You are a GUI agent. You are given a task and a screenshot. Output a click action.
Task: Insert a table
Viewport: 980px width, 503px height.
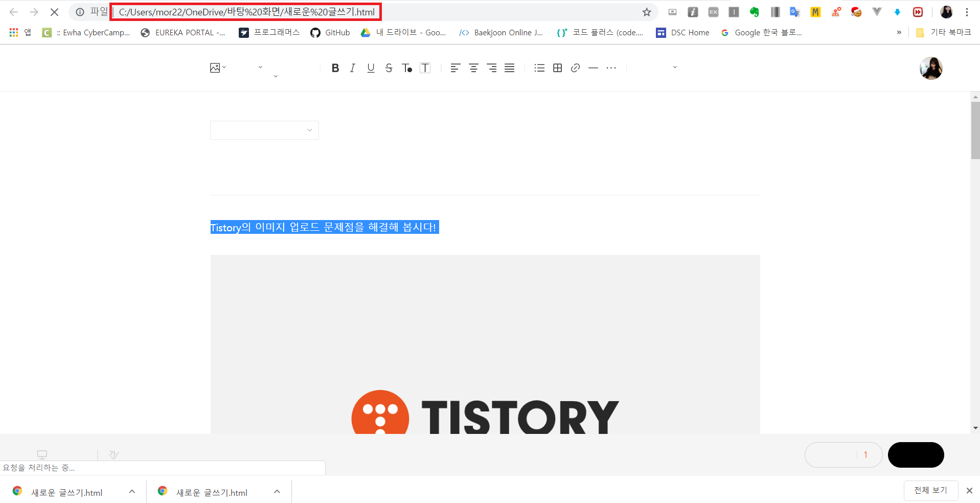[x=558, y=68]
